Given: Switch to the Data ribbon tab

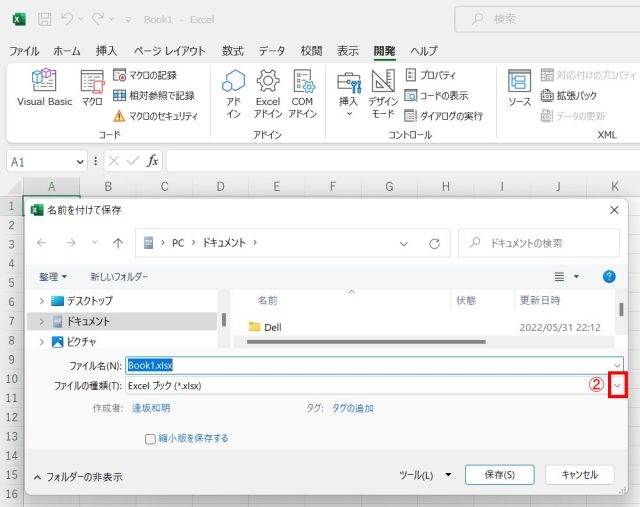Looking at the screenshot, I should pos(271,51).
